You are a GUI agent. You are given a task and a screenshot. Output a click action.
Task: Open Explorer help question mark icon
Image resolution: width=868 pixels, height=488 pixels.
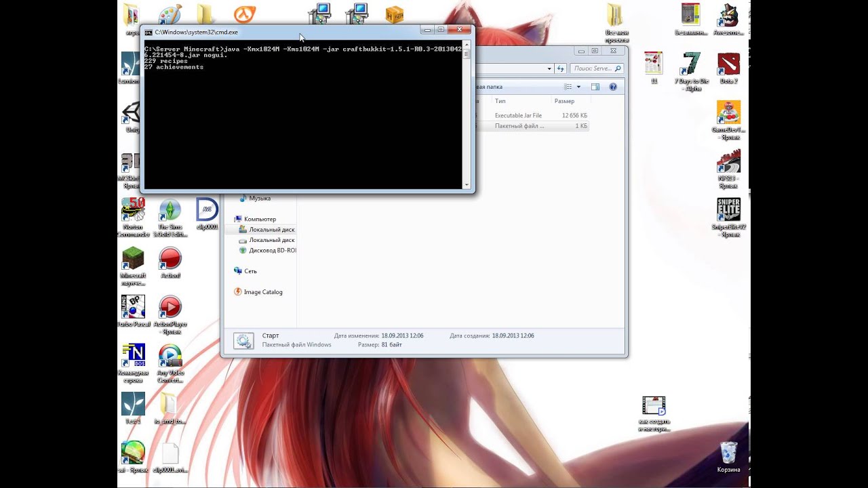click(613, 87)
